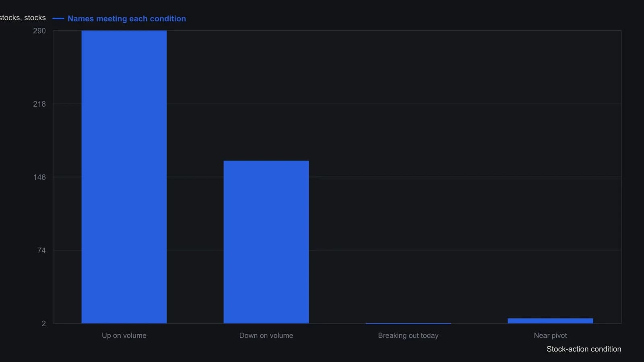Click the blue legend line marker
This screenshot has width=644, height=362.
click(x=58, y=19)
